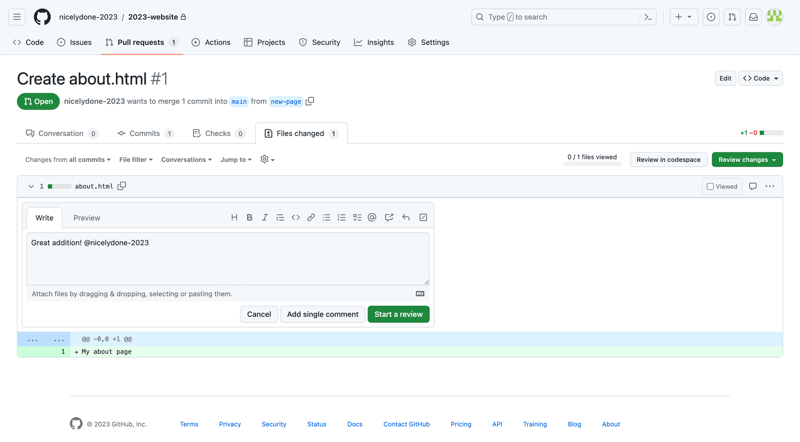Open the Conversations dropdown

click(186, 160)
